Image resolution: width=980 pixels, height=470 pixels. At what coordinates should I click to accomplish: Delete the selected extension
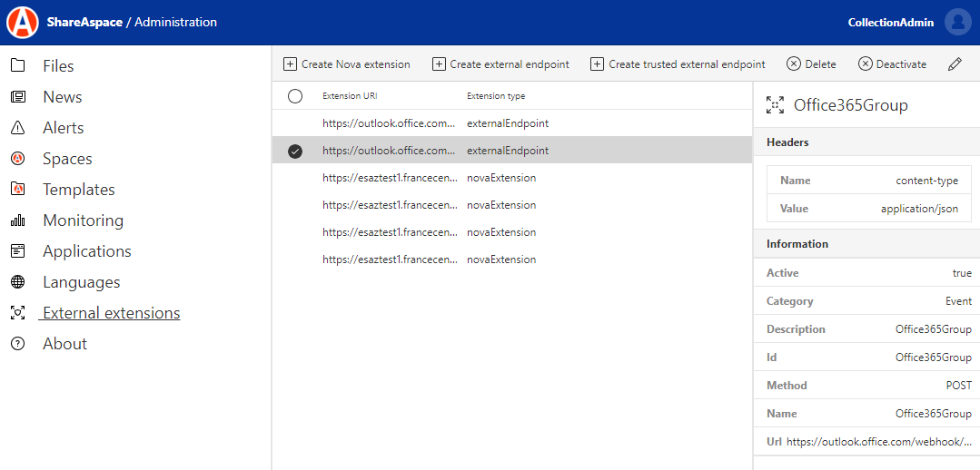pos(811,64)
